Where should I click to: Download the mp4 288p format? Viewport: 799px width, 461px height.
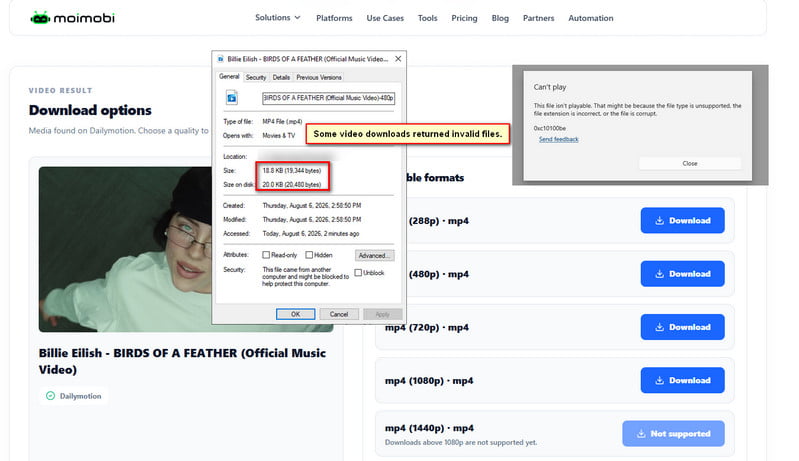click(x=682, y=221)
